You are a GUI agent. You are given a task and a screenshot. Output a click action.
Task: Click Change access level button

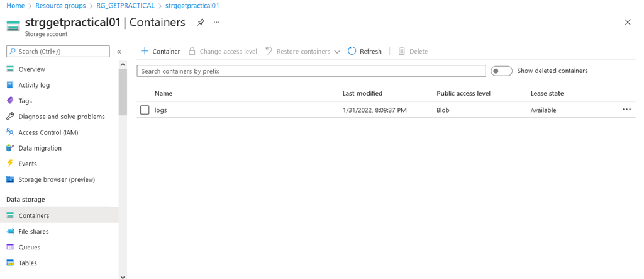223,52
